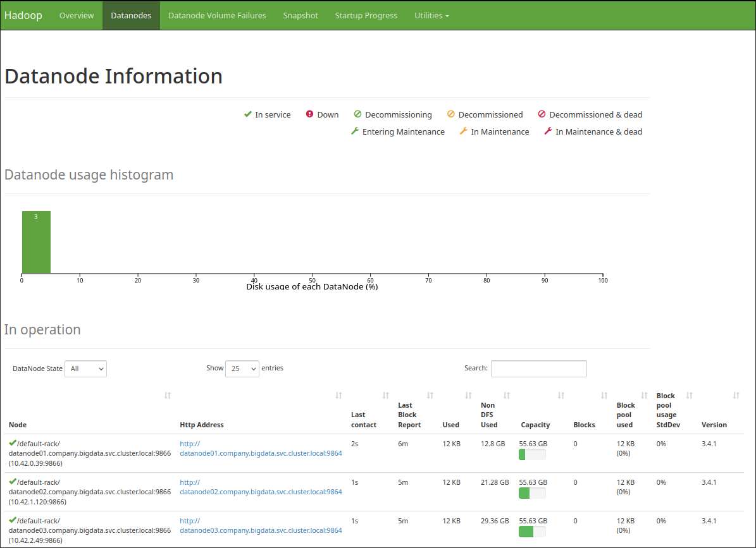Switch to the Snapshot tab

tap(301, 15)
